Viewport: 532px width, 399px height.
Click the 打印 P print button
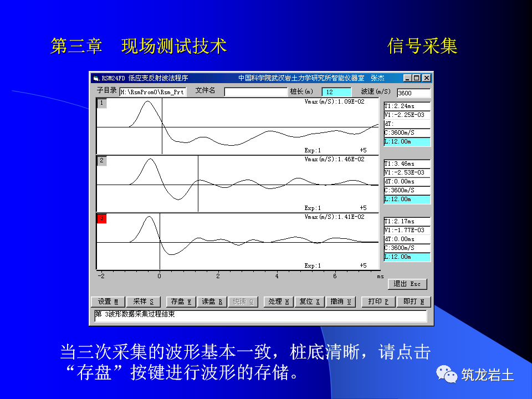[x=378, y=301]
